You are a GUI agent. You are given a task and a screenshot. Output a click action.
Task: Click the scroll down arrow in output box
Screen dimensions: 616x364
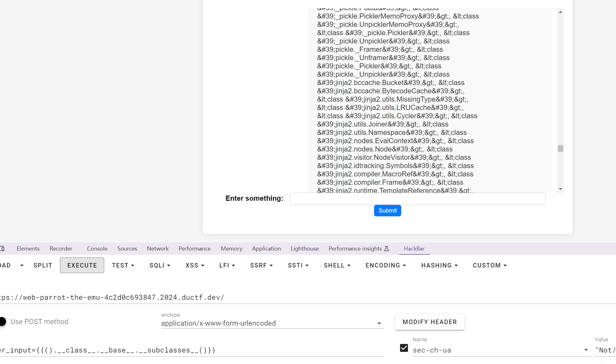coord(560,189)
